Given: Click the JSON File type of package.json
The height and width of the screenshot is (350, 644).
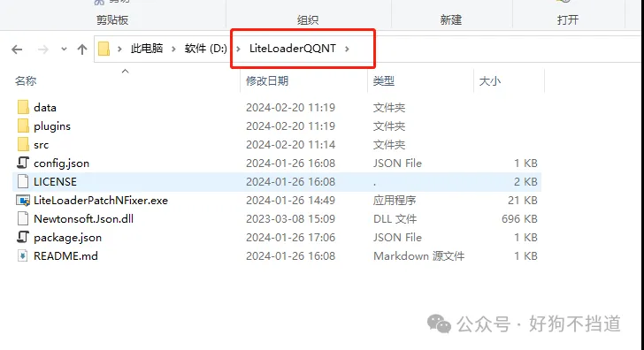Looking at the screenshot, I should point(397,238).
